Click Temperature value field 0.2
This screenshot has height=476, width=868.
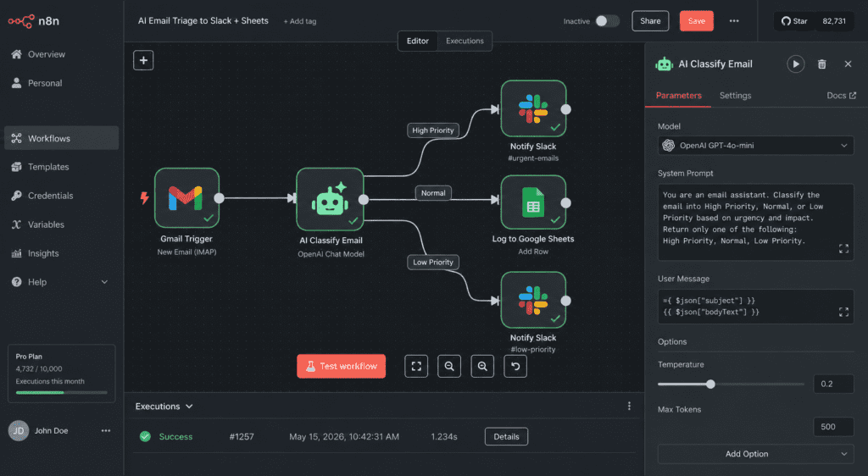(x=833, y=384)
